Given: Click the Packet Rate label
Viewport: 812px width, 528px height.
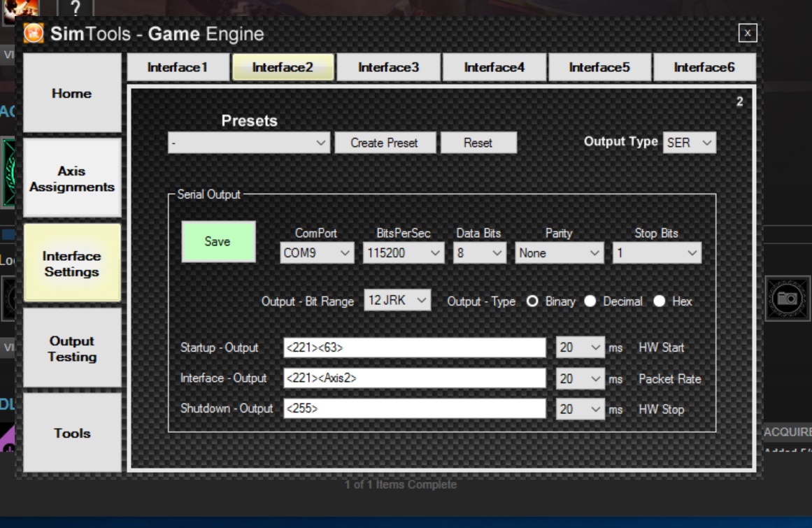Looking at the screenshot, I should click(669, 379).
